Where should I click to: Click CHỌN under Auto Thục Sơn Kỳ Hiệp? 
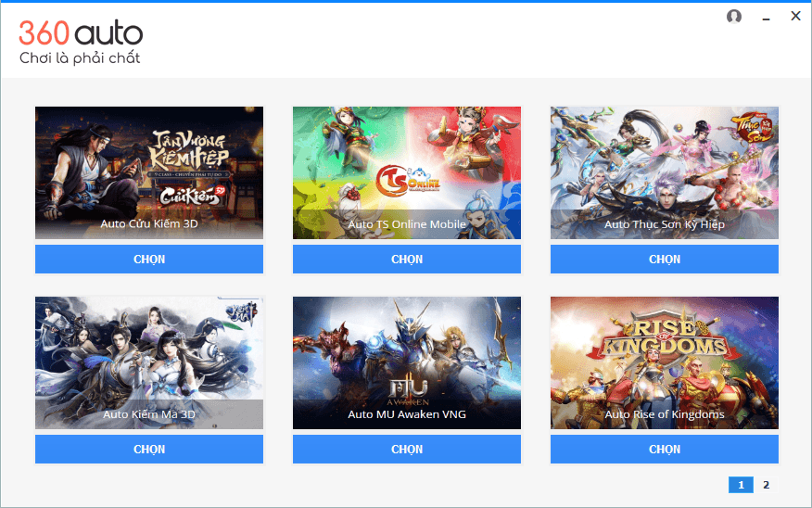pyautogui.click(x=665, y=259)
